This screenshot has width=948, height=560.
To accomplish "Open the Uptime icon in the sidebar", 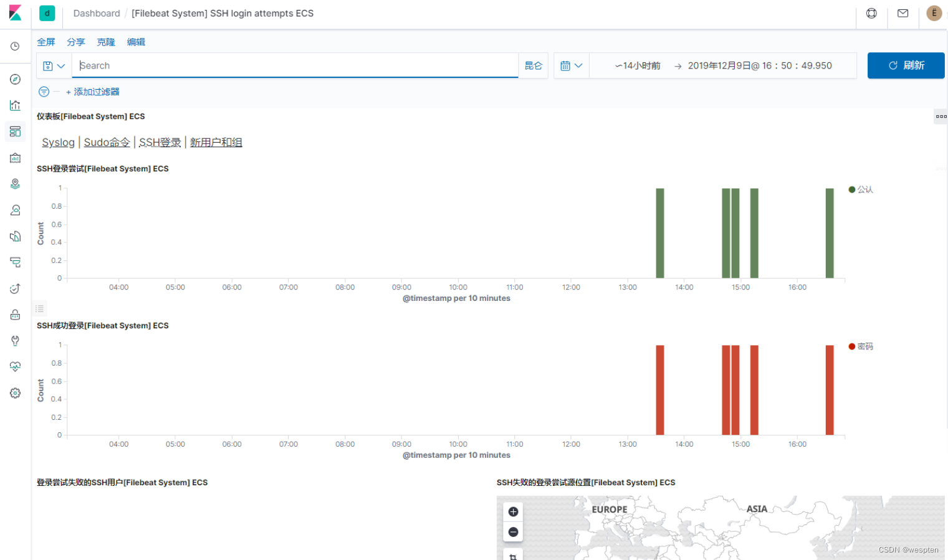I will point(15,288).
